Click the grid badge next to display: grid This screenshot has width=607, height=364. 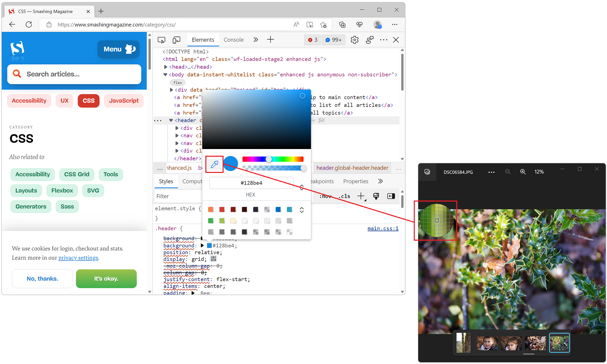coord(213,259)
